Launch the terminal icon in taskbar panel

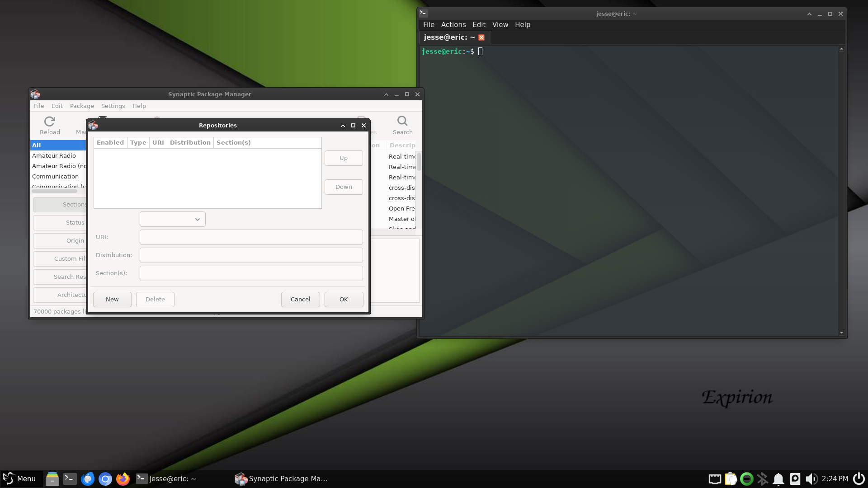click(x=70, y=479)
